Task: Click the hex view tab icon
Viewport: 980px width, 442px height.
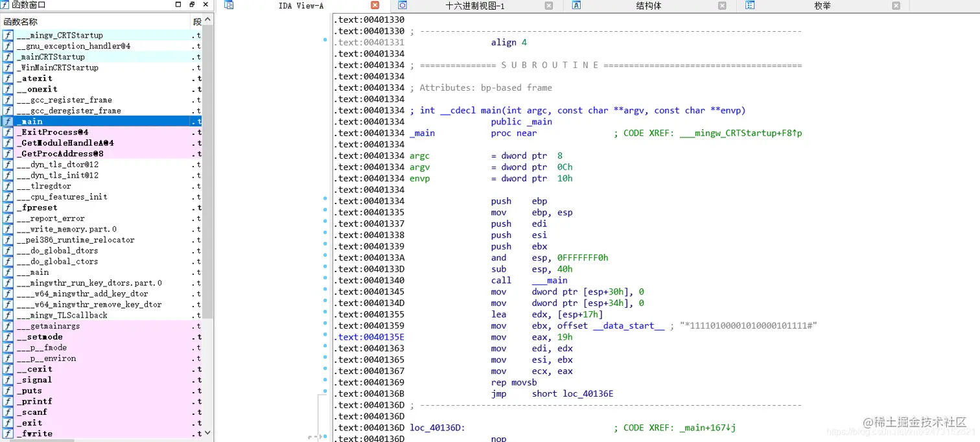Action: [402, 5]
